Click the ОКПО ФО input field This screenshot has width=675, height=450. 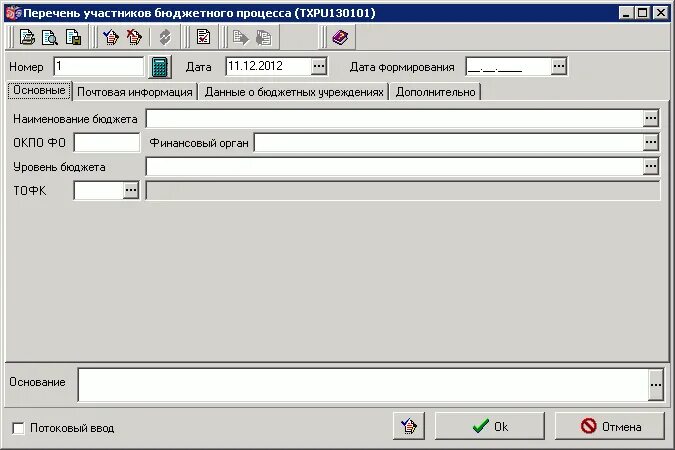[x=107, y=143]
